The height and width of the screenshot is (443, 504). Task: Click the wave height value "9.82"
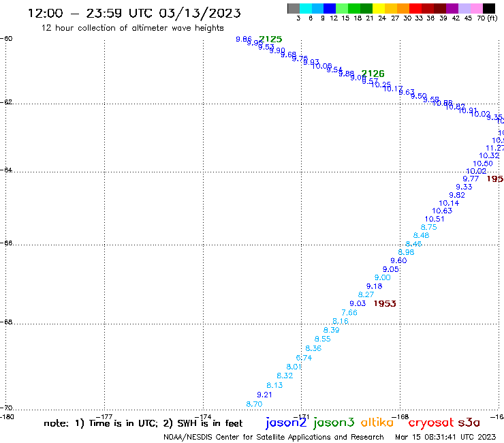[x=457, y=195]
